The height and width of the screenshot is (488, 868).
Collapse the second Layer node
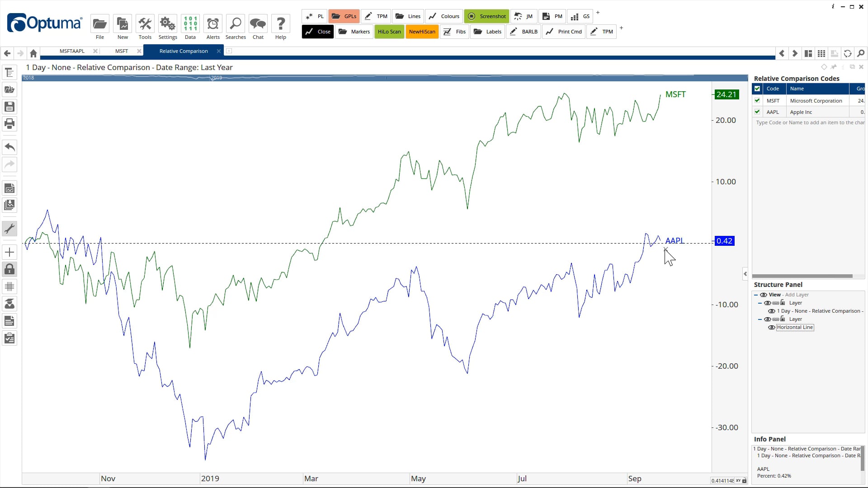760,319
